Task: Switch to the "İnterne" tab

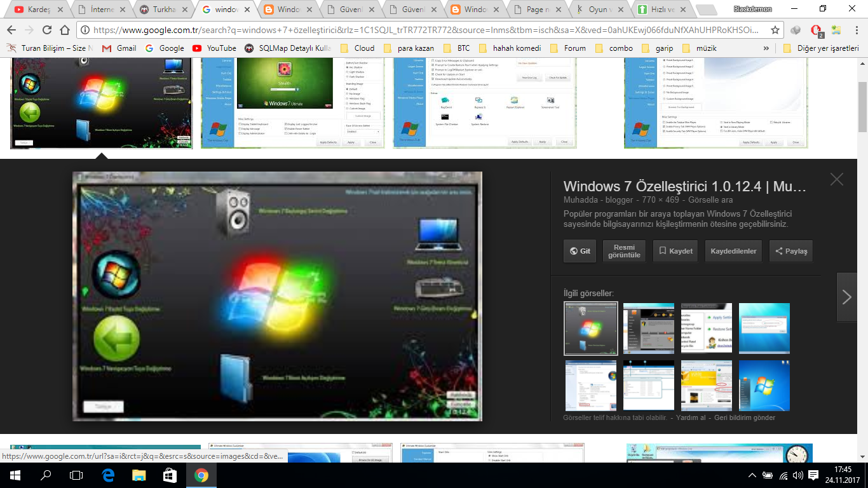Action: tap(100, 10)
